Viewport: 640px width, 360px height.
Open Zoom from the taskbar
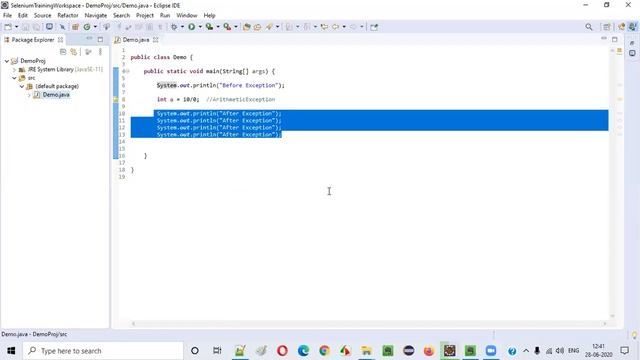pos(491,351)
